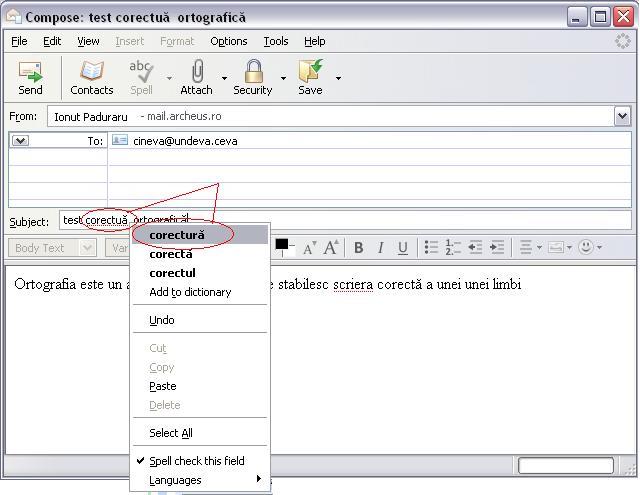This screenshot has width=640, height=495.
Task: Click the indent text icon
Action: tap(497, 247)
